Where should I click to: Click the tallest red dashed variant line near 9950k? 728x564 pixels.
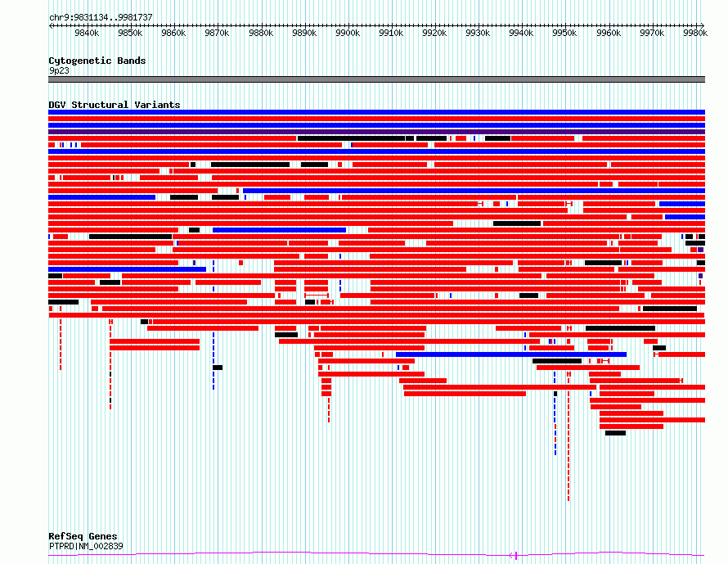coord(568,436)
